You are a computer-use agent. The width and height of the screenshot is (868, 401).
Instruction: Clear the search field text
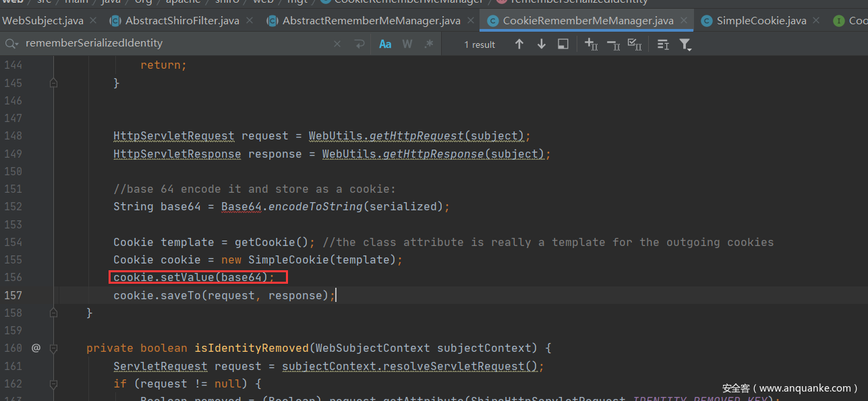pyautogui.click(x=337, y=44)
